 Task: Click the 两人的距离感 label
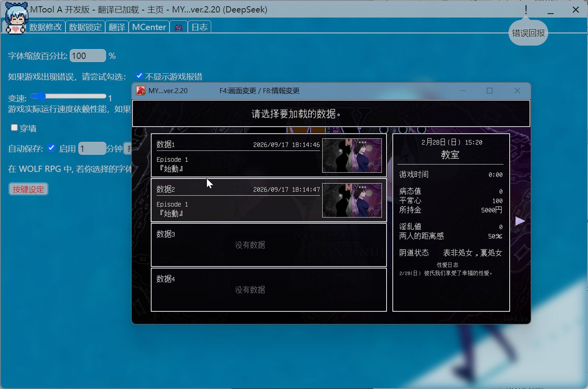(421, 236)
